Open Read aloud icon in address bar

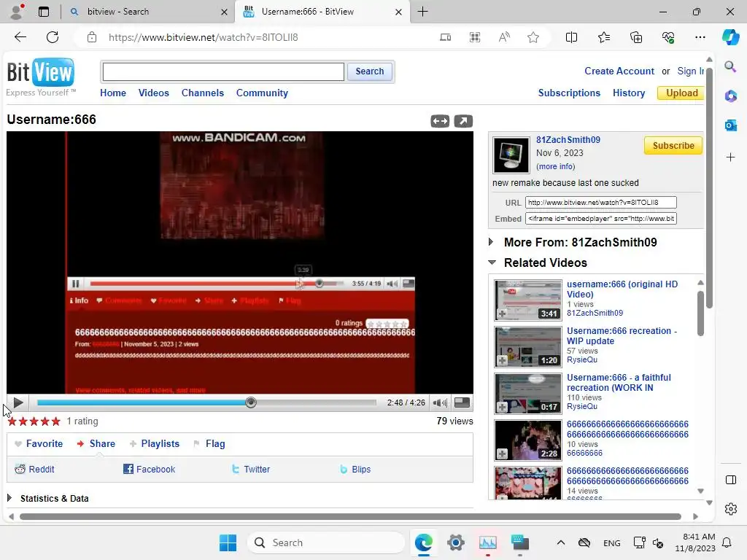point(504,37)
